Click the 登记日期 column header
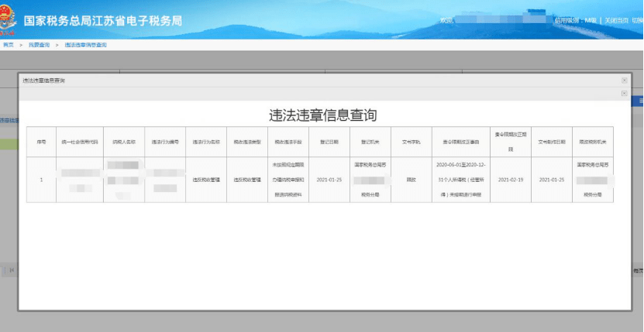The image size is (644, 332). [x=329, y=142]
